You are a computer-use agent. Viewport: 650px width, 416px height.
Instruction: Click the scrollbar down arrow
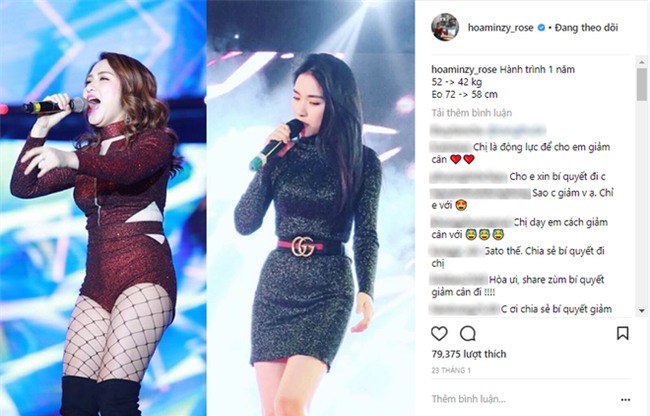642,310
